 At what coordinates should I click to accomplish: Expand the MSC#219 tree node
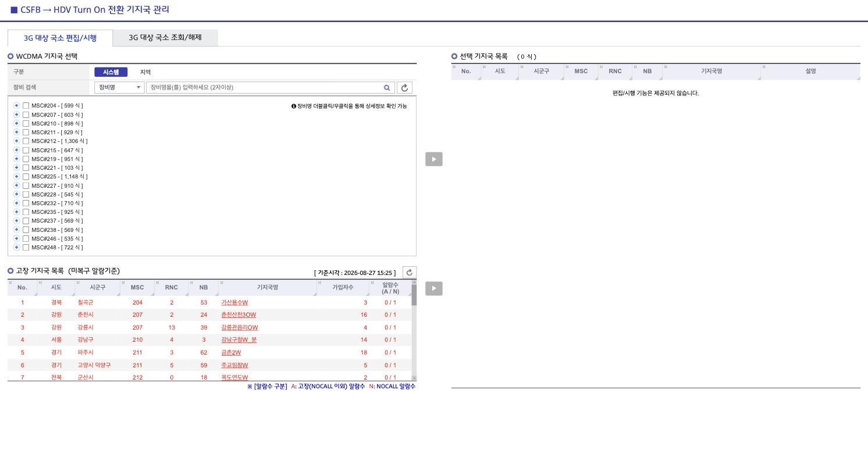click(17, 159)
